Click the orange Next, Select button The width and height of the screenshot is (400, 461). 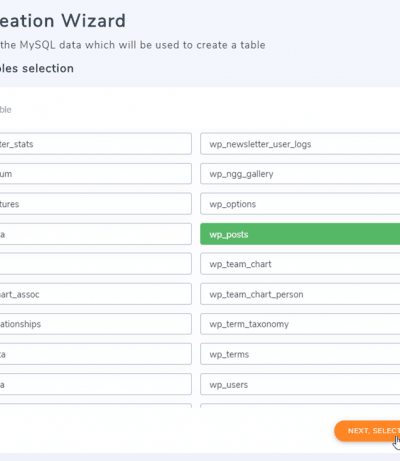point(367,431)
